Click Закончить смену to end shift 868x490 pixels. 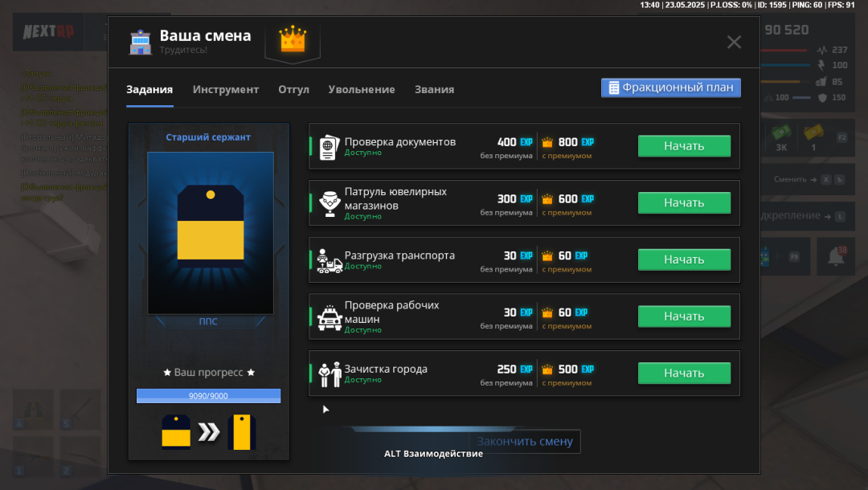[x=525, y=441]
